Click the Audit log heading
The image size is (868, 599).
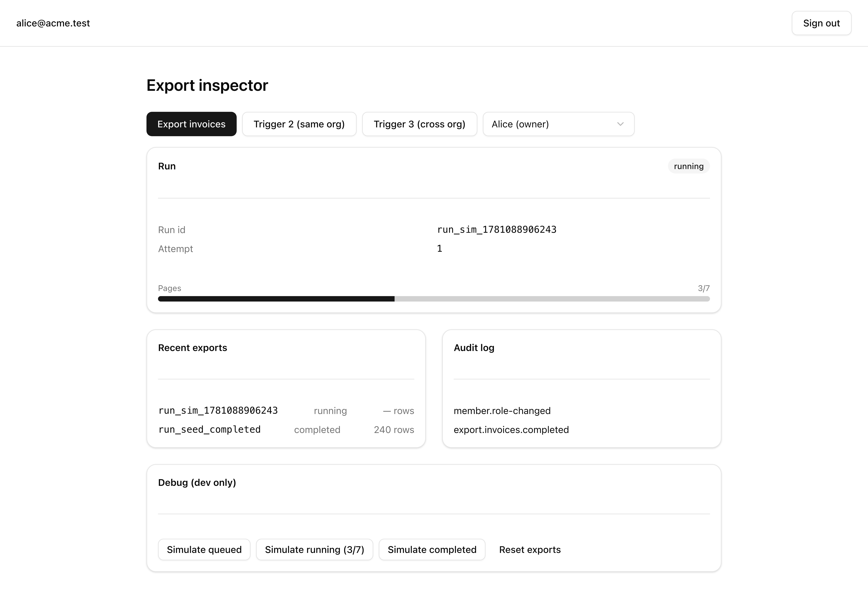[474, 348]
